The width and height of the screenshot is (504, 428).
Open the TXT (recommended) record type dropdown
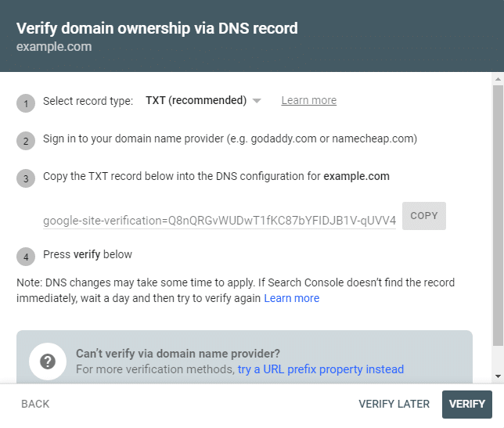click(196, 101)
